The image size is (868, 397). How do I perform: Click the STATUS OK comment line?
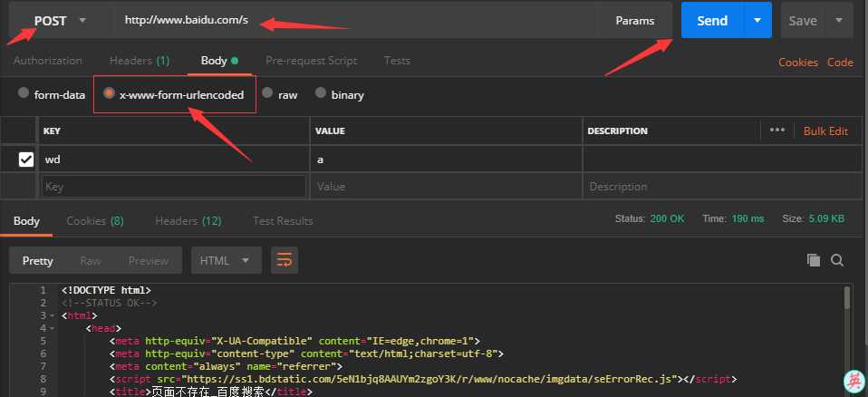pyautogui.click(x=110, y=303)
